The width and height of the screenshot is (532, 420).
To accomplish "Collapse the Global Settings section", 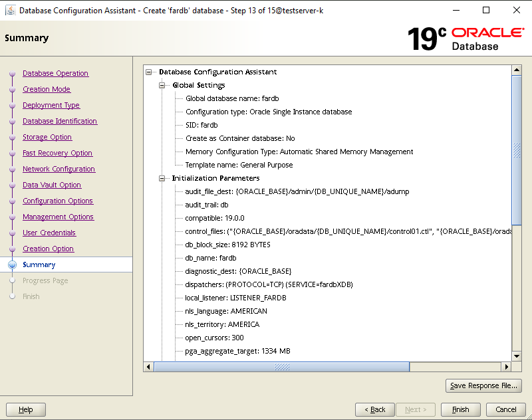I will click(162, 85).
